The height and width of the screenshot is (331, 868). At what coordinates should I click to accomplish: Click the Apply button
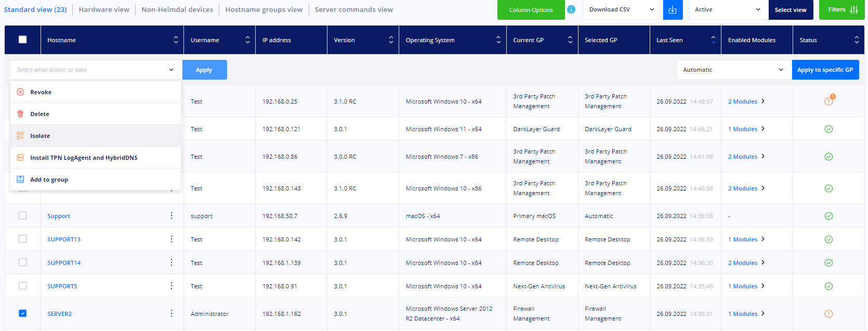[x=204, y=70]
